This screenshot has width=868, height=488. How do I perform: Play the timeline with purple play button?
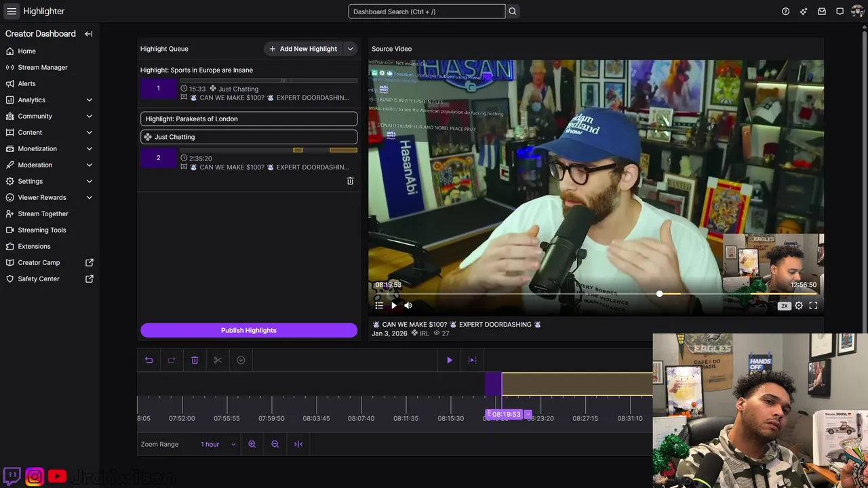449,360
